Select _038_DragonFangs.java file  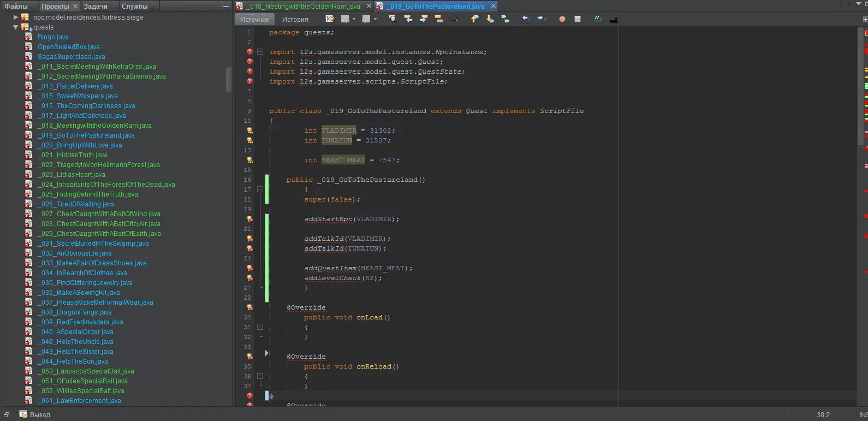(74, 312)
